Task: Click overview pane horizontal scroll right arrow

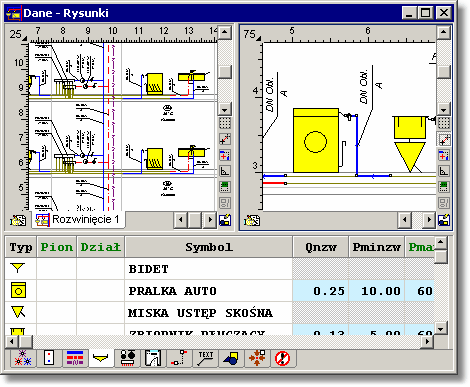Action: click(210, 220)
